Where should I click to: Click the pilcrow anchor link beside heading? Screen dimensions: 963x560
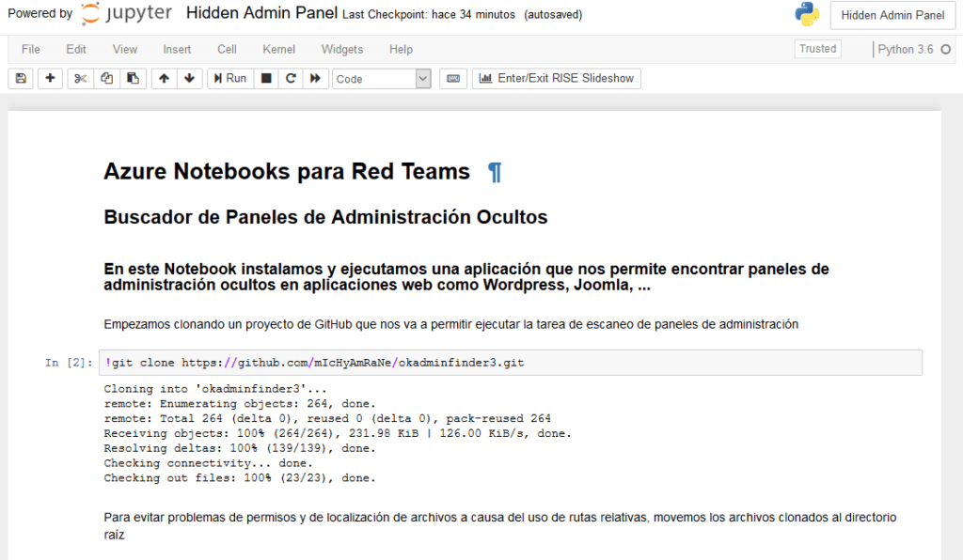pos(495,172)
